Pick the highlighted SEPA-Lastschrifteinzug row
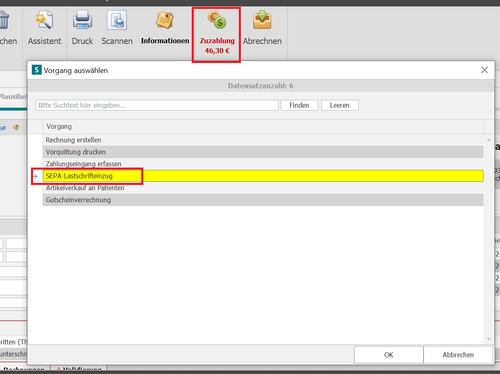Image resolution: width=500 pixels, height=374 pixels. (263, 176)
